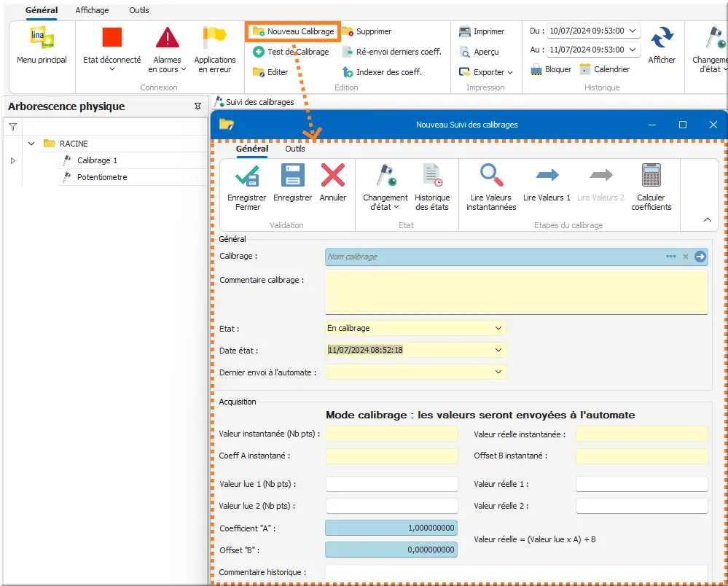
Task: Click Indexer des coeff.
Action: tap(382, 72)
